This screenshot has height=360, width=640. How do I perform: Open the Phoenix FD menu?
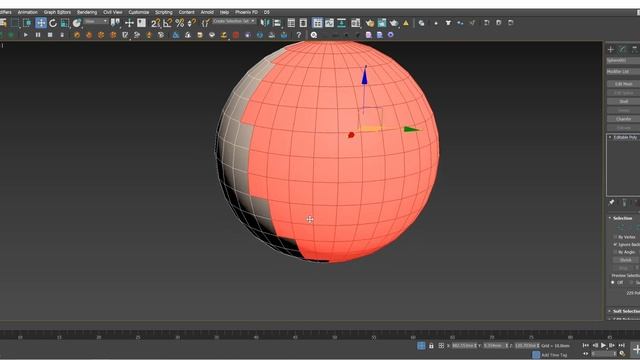click(246, 12)
